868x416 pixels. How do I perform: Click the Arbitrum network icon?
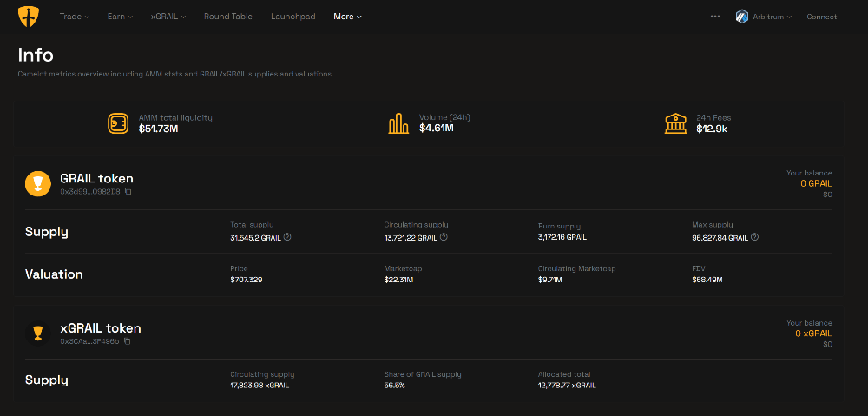[x=742, y=17]
